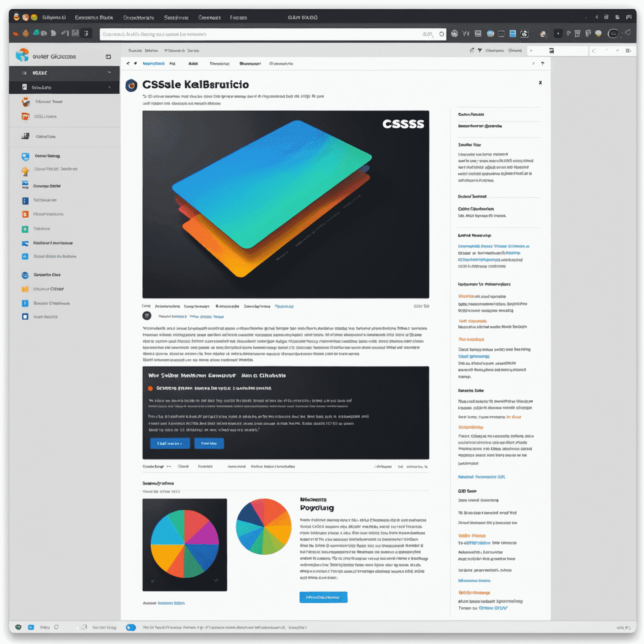This screenshot has height=644, width=644.
Task: Click the first blue button in the dark panel
Action: pyautogui.click(x=170, y=443)
